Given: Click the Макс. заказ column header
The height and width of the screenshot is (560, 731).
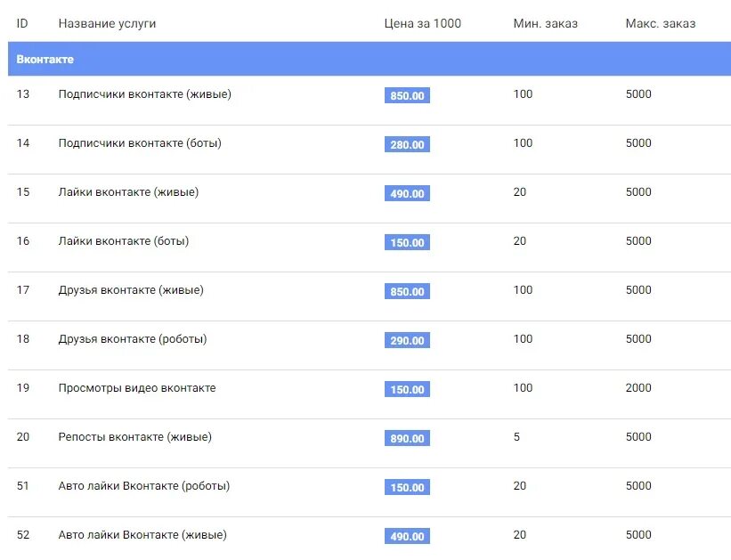Looking at the screenshot, I should (x=660, y=23).
